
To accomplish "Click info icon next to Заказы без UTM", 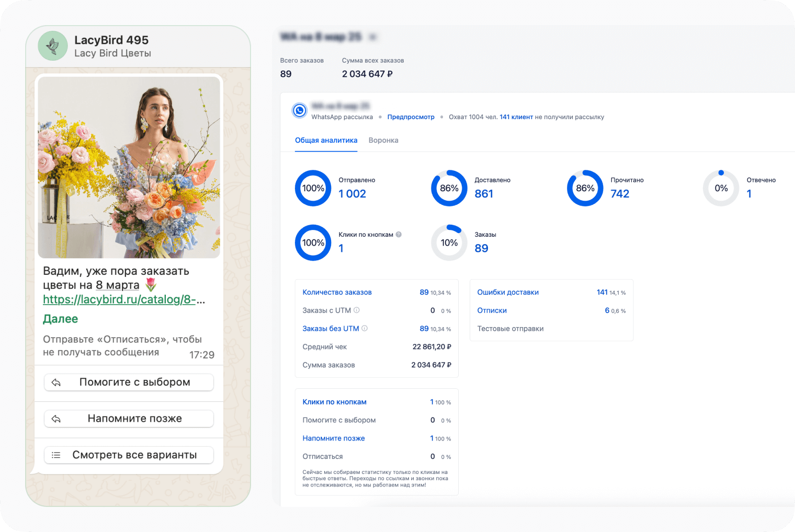I will tap(365, 328).
